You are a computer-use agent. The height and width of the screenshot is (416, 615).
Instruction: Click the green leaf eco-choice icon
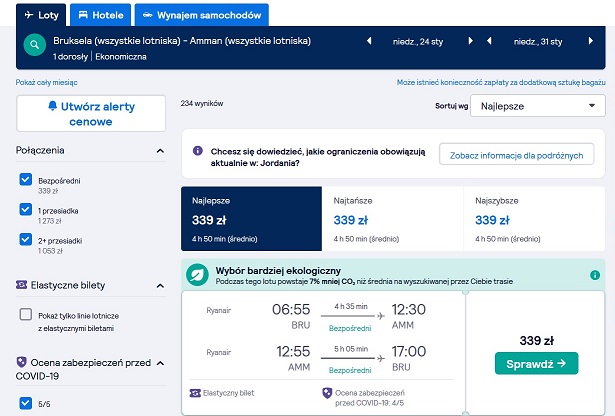pyautogui.click(x=197, y=275)
